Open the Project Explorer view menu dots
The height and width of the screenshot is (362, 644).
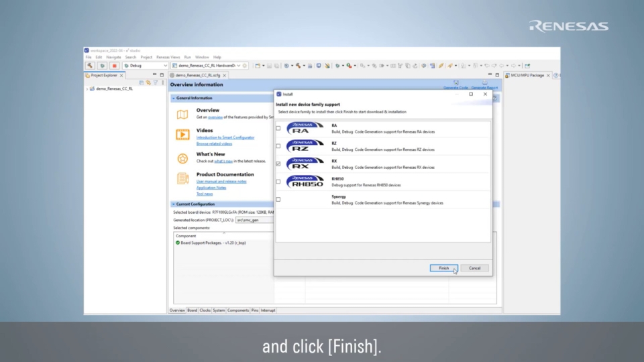[162, 82]
